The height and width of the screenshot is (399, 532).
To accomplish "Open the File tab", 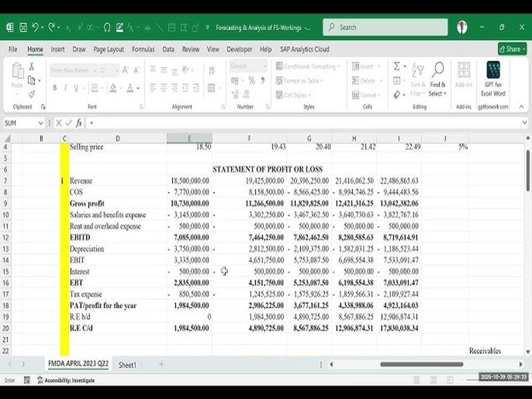I will point(13,49).
